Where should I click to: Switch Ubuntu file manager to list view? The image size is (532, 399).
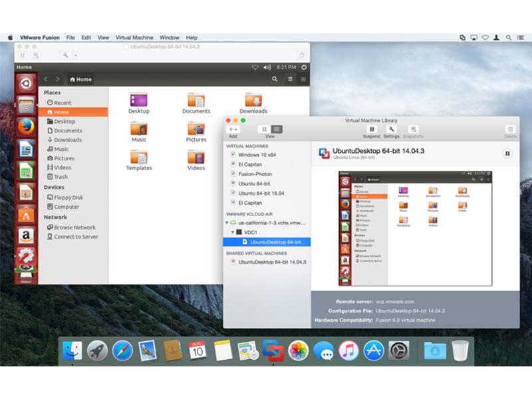(290, 79)
